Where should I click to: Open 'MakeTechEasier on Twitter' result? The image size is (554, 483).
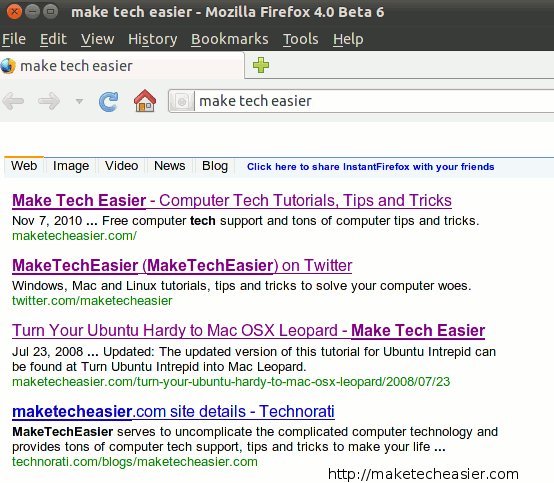coord(182,265)
